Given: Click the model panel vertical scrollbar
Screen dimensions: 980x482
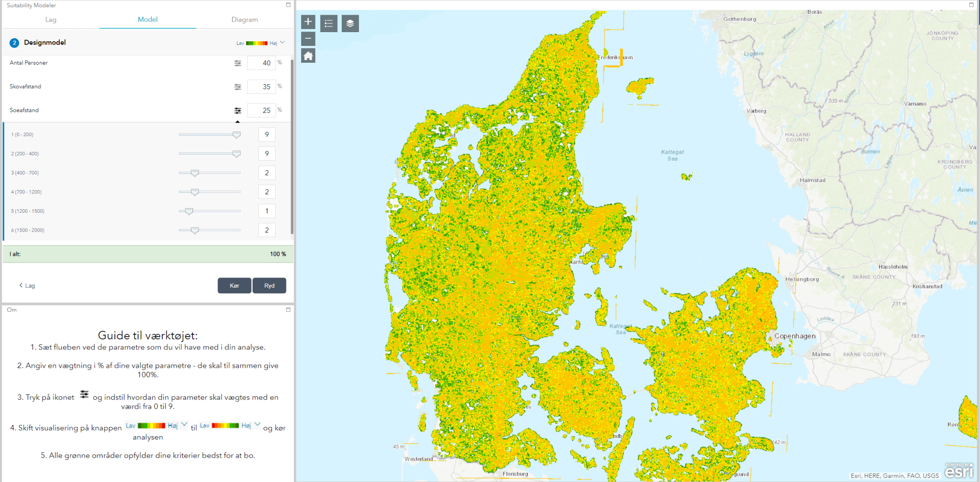Looking at the screenshot, I should click(292, 147).
